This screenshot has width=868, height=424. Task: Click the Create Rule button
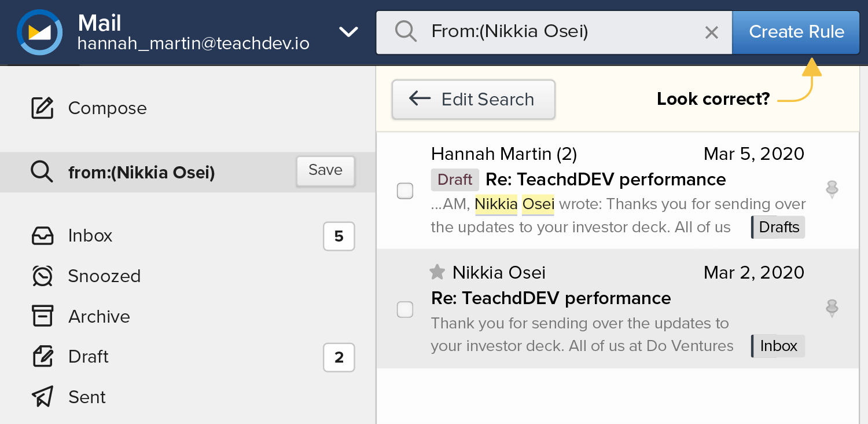pyautogui.click(x=796, y=32)
